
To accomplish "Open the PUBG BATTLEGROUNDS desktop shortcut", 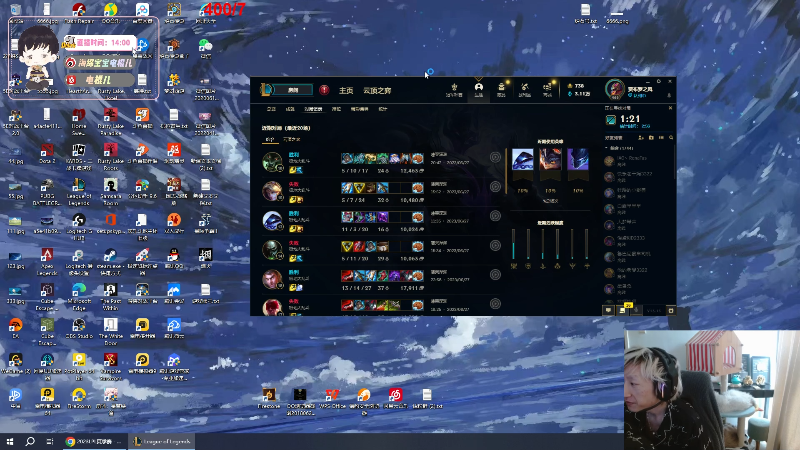I will coord(47,191).
